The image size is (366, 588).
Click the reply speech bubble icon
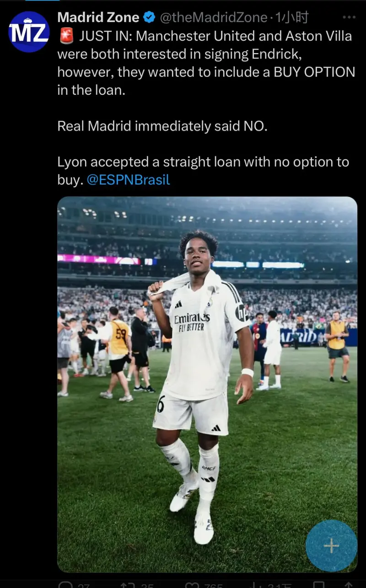66,585
